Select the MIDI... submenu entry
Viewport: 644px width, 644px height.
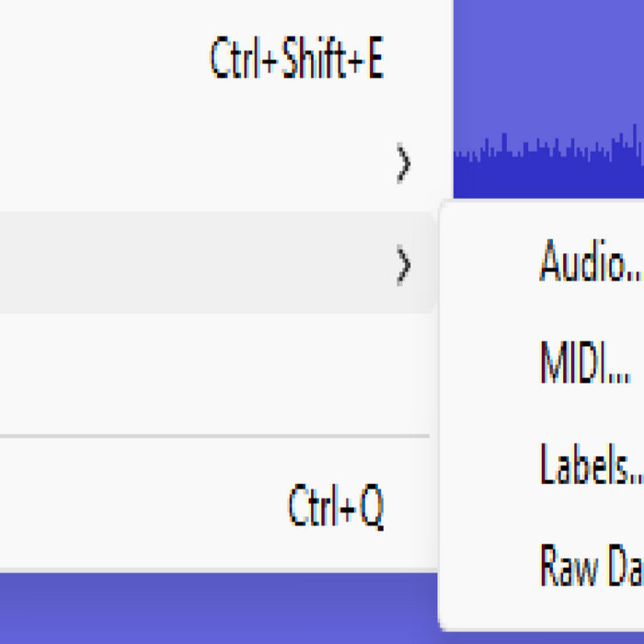tap(585, 363)
